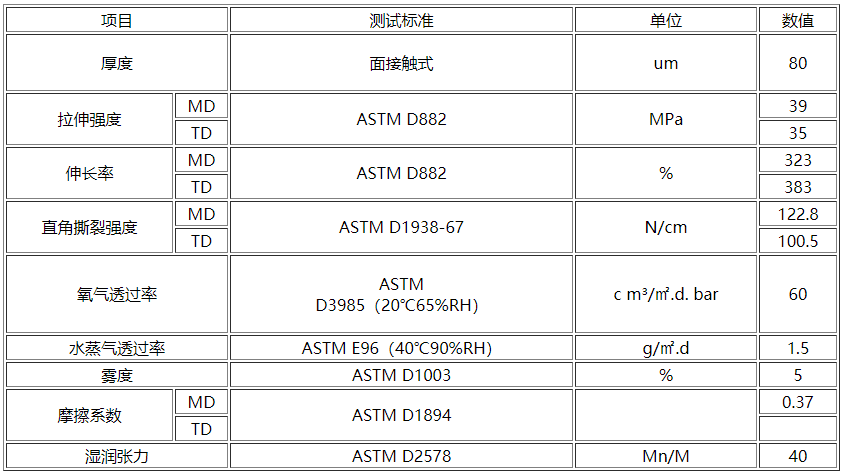Select the tensile strength value 39
This screenshot has width=843, height=475.
point(798,106)
